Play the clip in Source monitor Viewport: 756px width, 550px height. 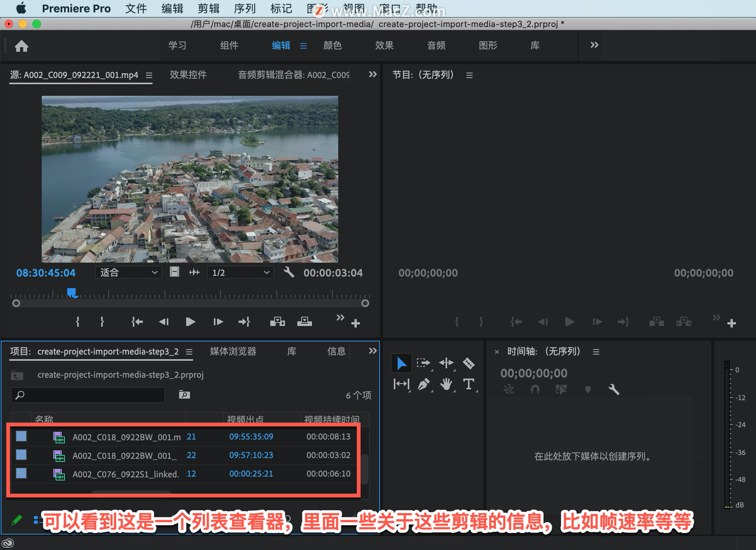[x=191, y=322]
